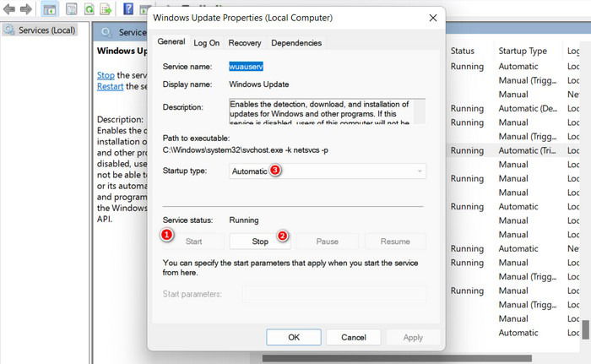Open the Startup type dropdown
The width and height of the screenshot is (591, 364).
(x=328, y=171)
